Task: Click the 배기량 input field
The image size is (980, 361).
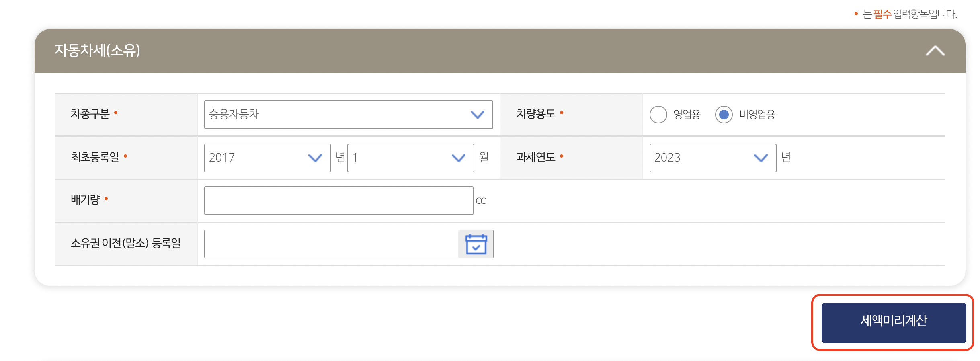Action: (339, 200)
